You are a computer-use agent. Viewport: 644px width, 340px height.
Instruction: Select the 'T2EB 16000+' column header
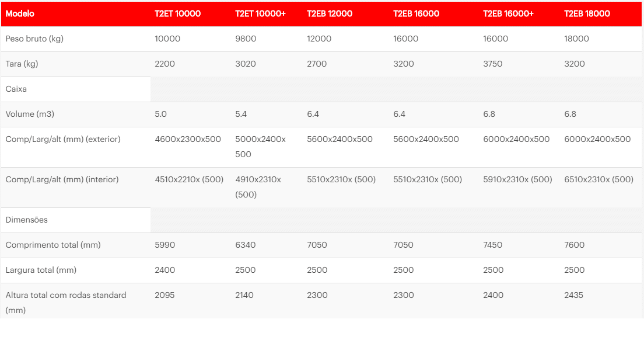508,13
